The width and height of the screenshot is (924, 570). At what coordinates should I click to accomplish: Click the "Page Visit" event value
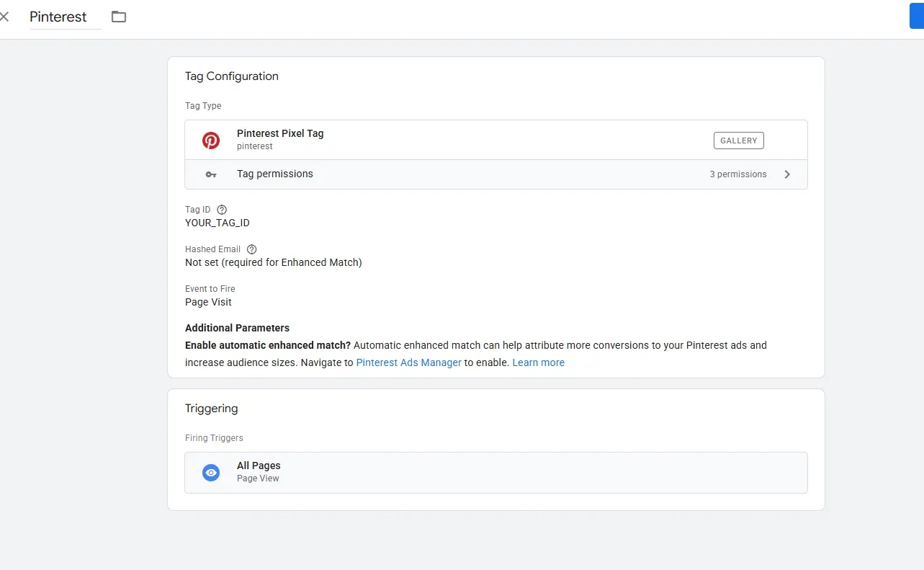tap(208, 302)
